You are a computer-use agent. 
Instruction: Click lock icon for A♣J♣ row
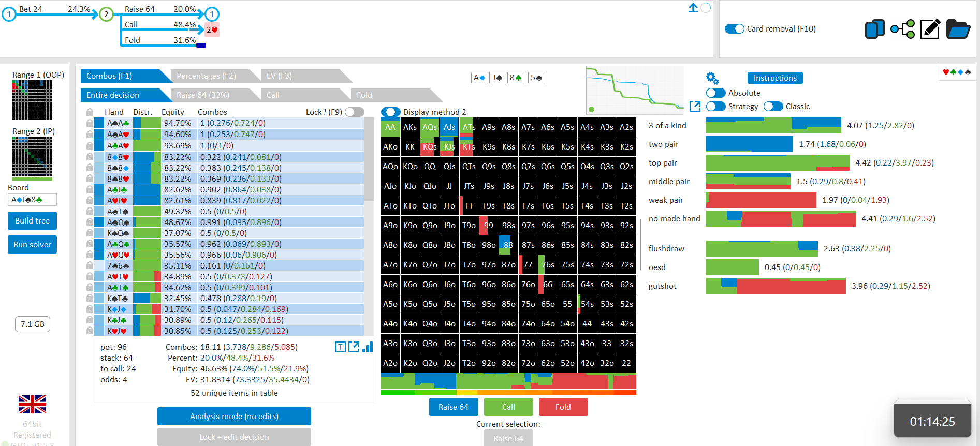point(90,190)
